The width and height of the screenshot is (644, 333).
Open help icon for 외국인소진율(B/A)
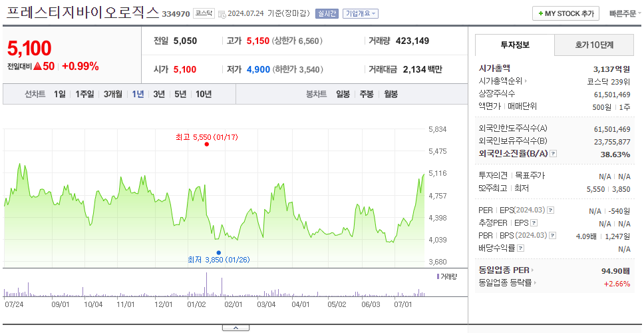(x=554, y=154)
